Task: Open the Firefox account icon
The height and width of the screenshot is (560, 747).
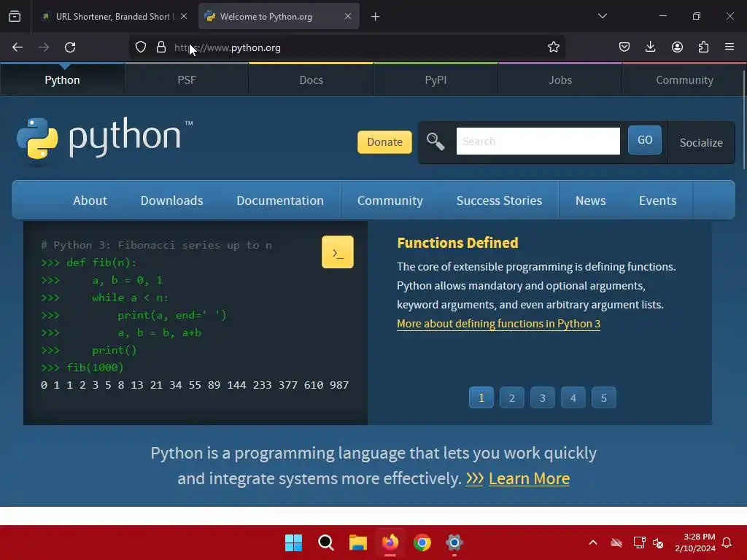Action: coord(677,47)
